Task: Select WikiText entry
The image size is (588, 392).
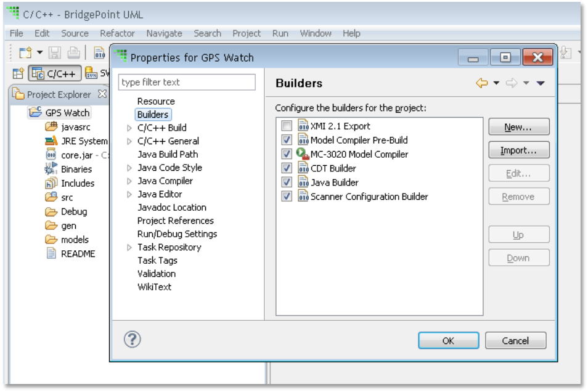Action: (x=154, y=287)
